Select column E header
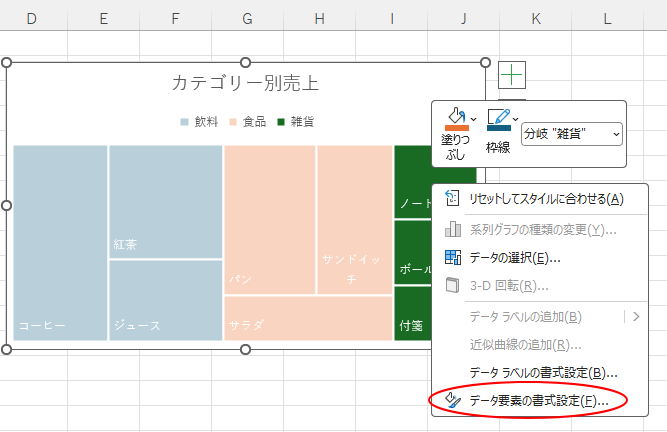 point(103,19)
